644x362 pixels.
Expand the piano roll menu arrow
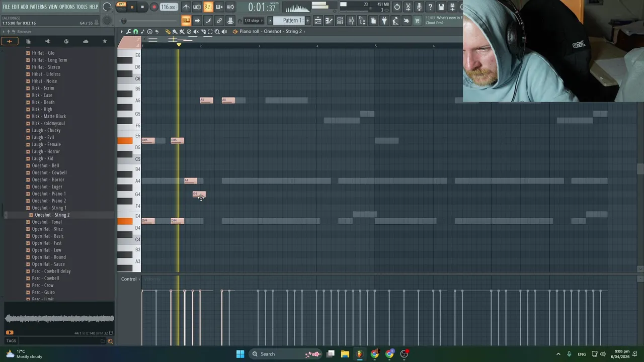[121, 31]
